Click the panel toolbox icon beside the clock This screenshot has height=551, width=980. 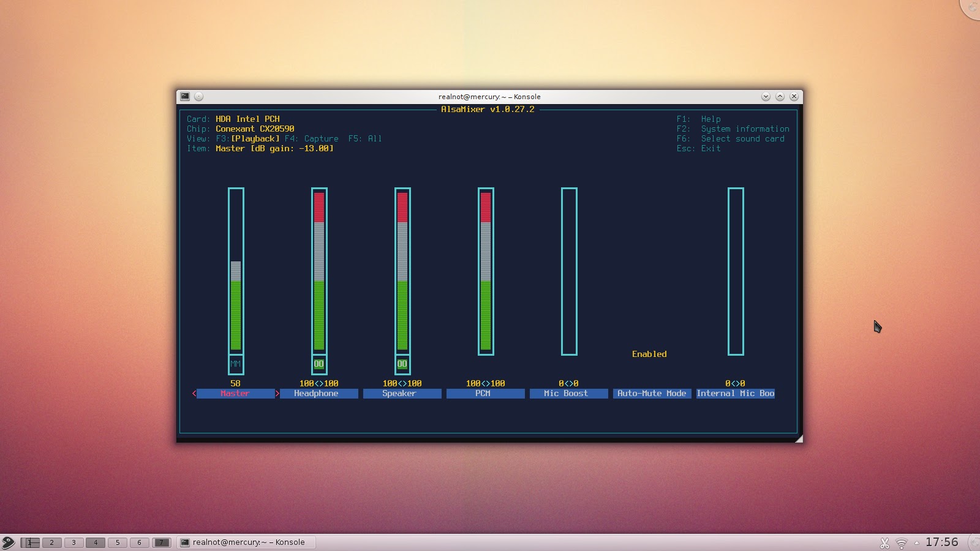point(974,542)
